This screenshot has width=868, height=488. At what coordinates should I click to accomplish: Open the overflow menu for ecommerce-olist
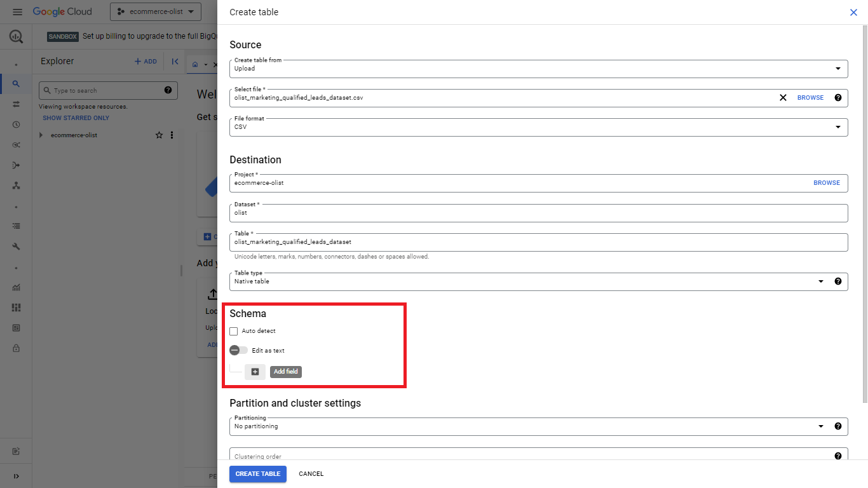click(x=172, y=135)
